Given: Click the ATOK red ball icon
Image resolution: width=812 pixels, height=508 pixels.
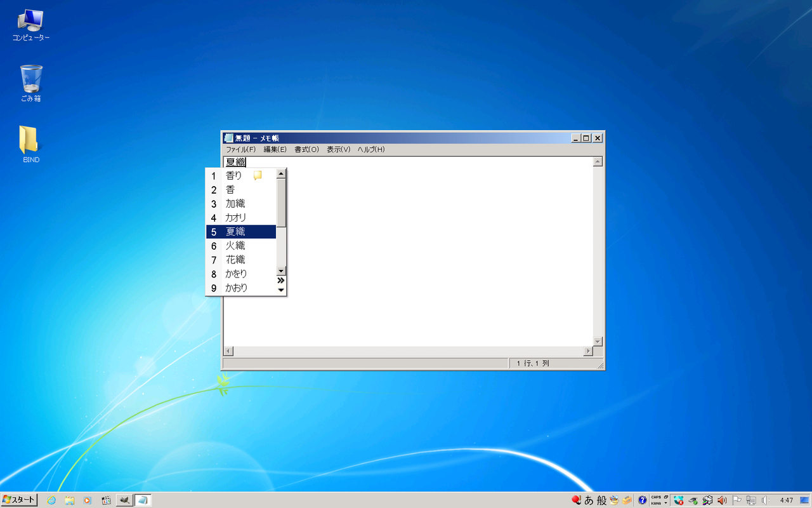Looking at the screenshot, I should [576, 500].
